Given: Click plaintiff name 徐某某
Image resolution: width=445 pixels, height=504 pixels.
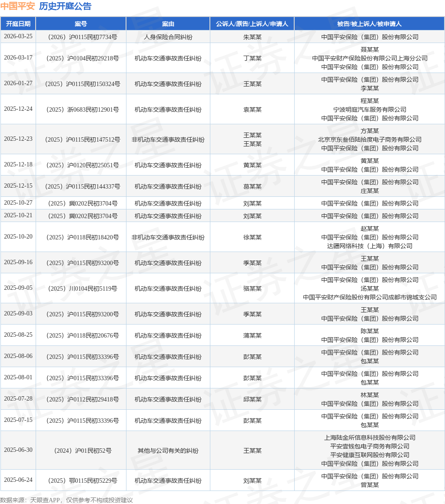Looking at the screenshot, I should pos(252,237).
